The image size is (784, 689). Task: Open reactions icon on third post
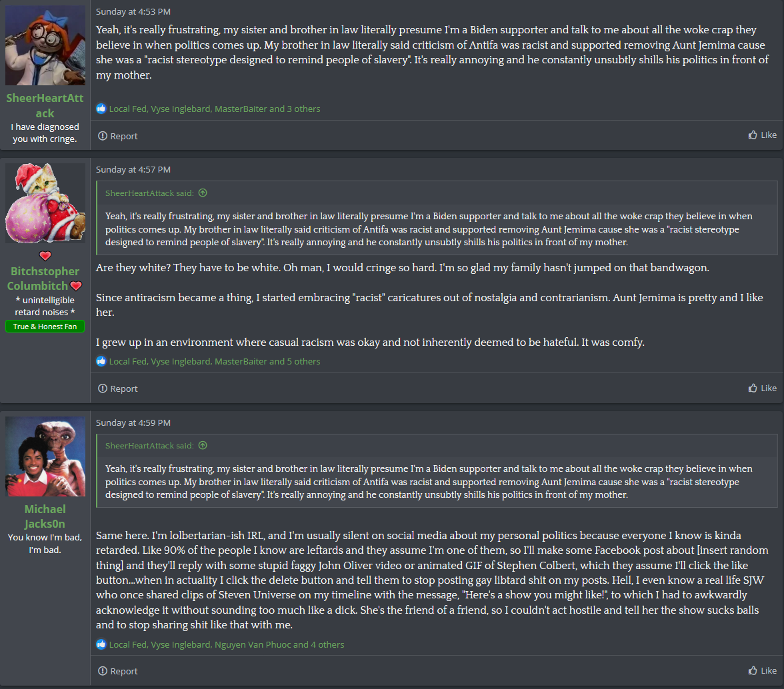pos(101,644)
